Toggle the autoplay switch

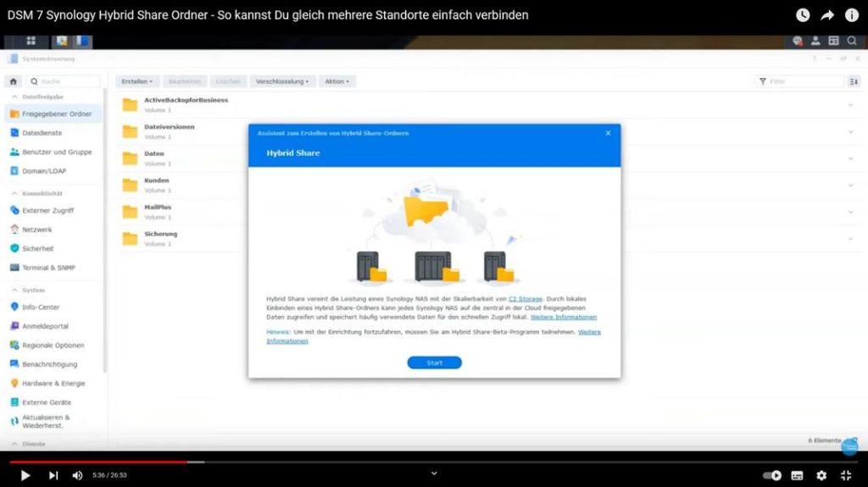coord(772,475)
